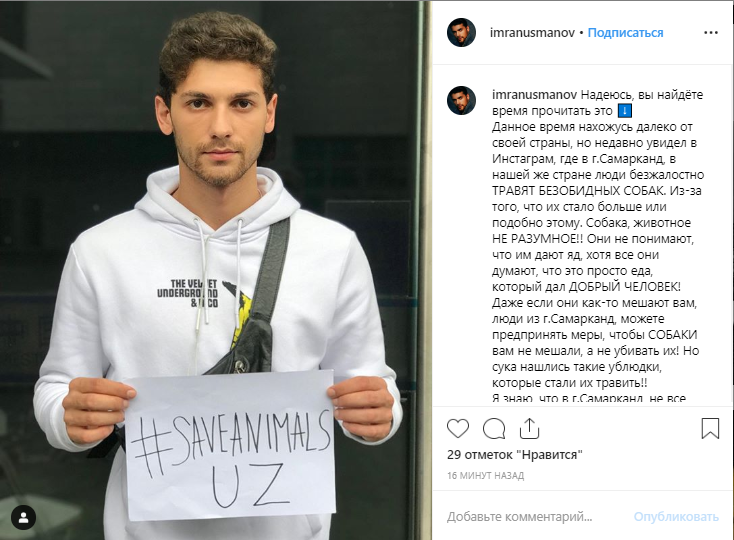Follow imranusmanov via Подписаться link
734x540 pixels.
pos(625,33)
